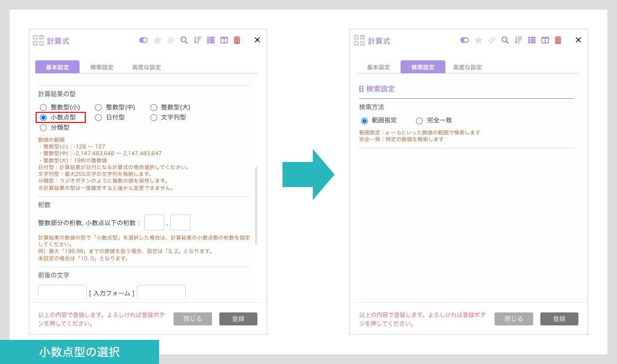Select the 整数型(大) radio button
The width and height of the screenshot is (617, 364).
pyautogui.click(x=154, y=108)
